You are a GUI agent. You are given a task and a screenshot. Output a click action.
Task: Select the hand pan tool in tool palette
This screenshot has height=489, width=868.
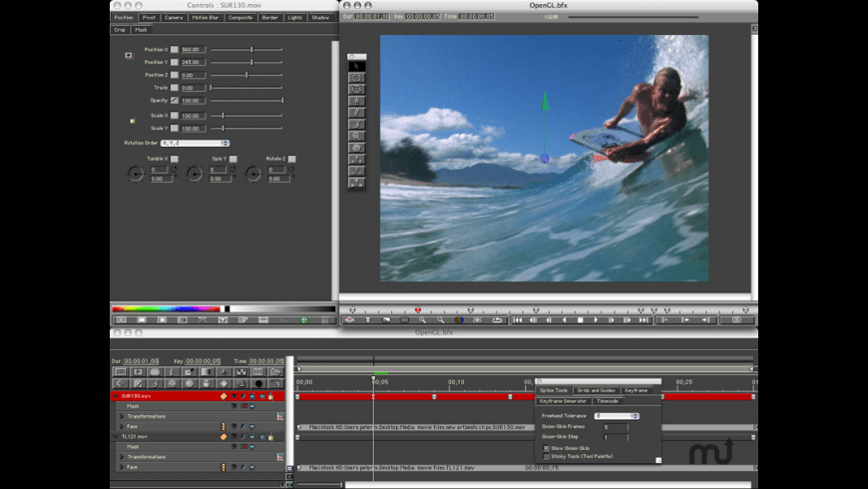pos(356,148)
